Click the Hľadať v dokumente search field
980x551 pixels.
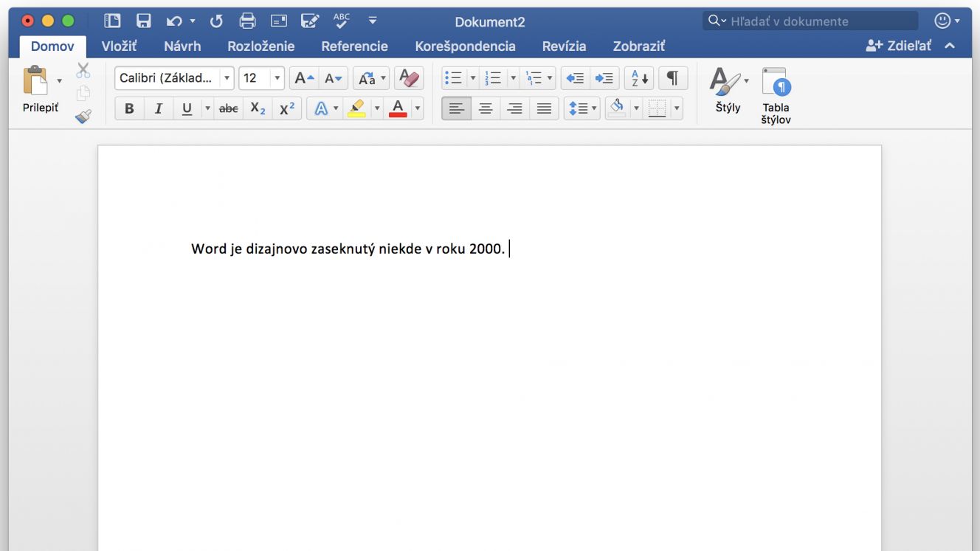[810, 21]
